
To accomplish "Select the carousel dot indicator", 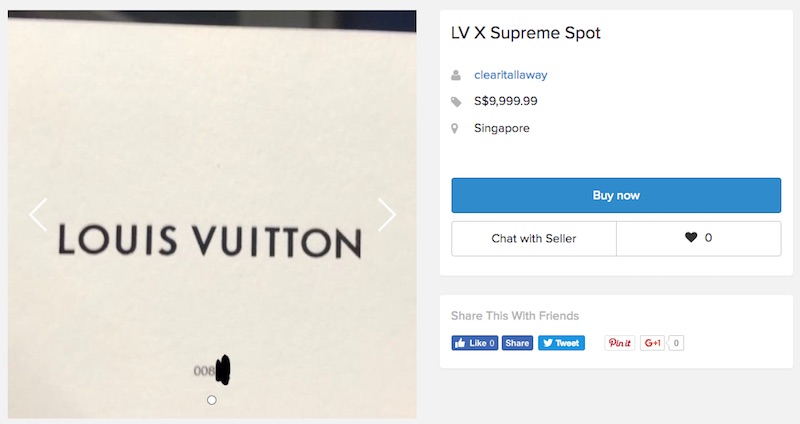I will 211,400.
